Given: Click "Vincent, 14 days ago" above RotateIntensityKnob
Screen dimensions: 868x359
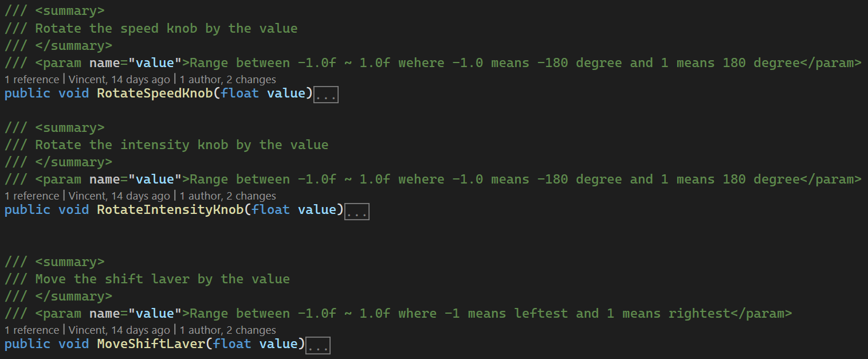Looking at the screenshot, I should [x=119, y=196].
